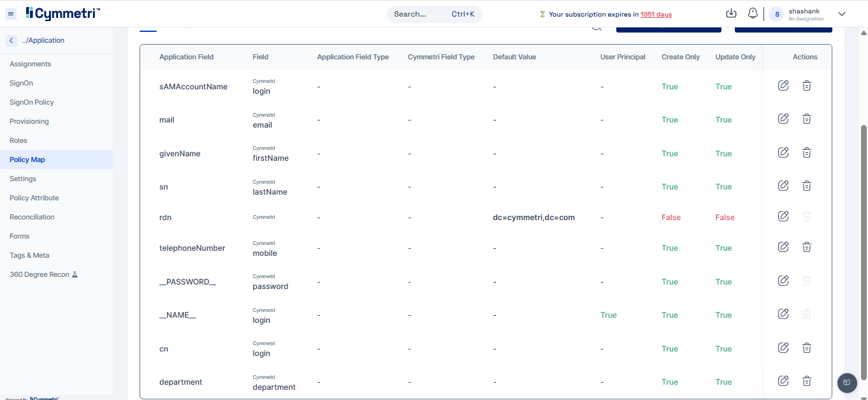868x400 pixels.
Task: Edit the sAMAccountName mapping
Action: [x=783, y=85]
